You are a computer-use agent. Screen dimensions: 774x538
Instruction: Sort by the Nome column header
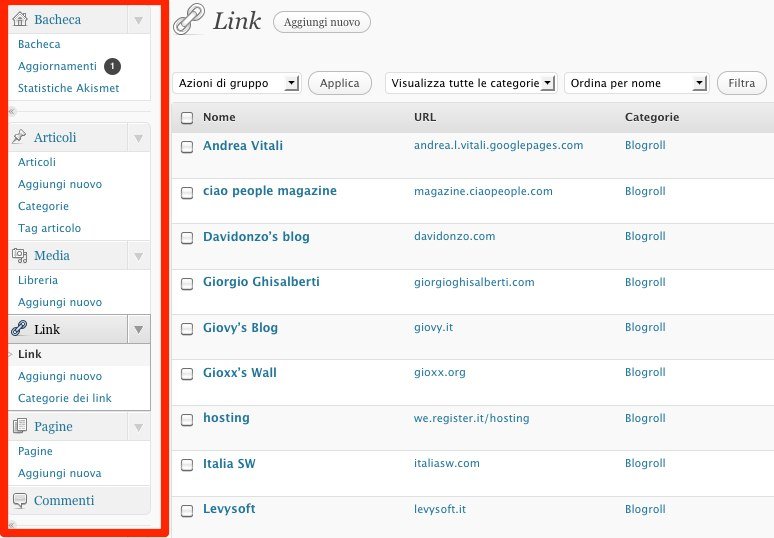[x=219, y=117]
